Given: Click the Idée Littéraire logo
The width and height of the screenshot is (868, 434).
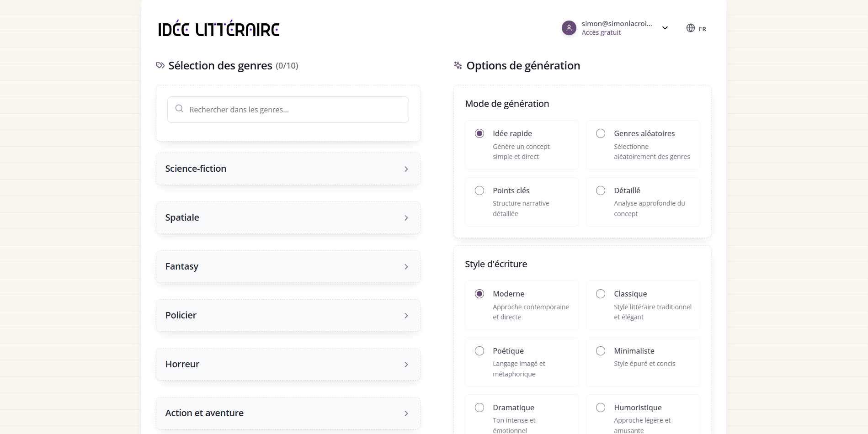Looking at the screenshot, I should (x=218, y=28).
